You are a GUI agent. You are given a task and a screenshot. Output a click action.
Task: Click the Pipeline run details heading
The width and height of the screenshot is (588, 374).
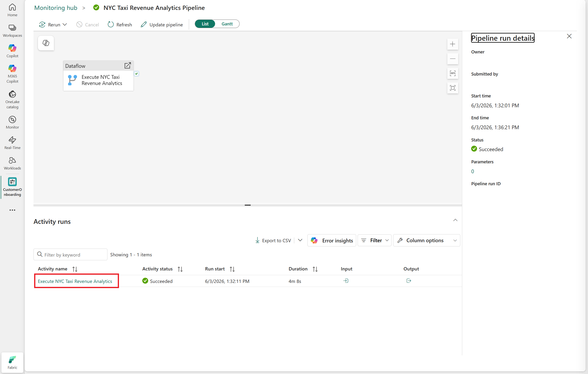(x=502, y=38)
